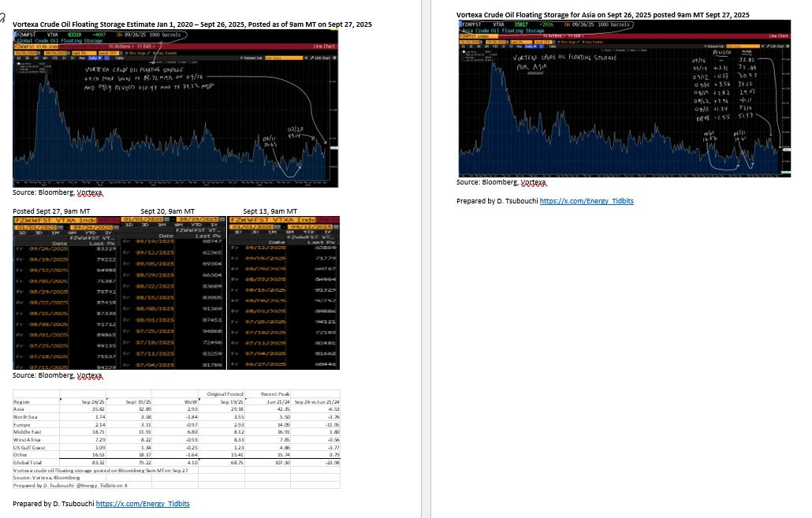Click the 'Sep 26 vs Jun 21/24' header cell
This screenshot has height=518, width=812.
pos(317,402)
